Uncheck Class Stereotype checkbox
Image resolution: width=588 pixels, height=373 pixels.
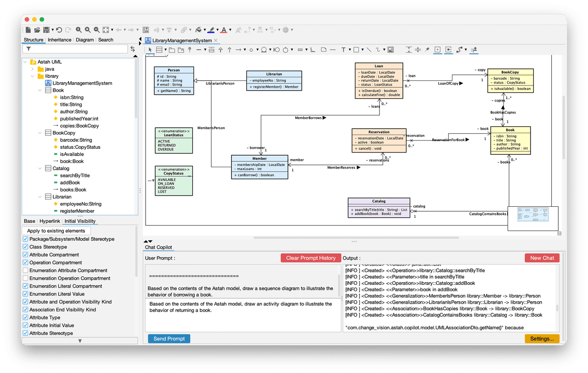(26, 247)
